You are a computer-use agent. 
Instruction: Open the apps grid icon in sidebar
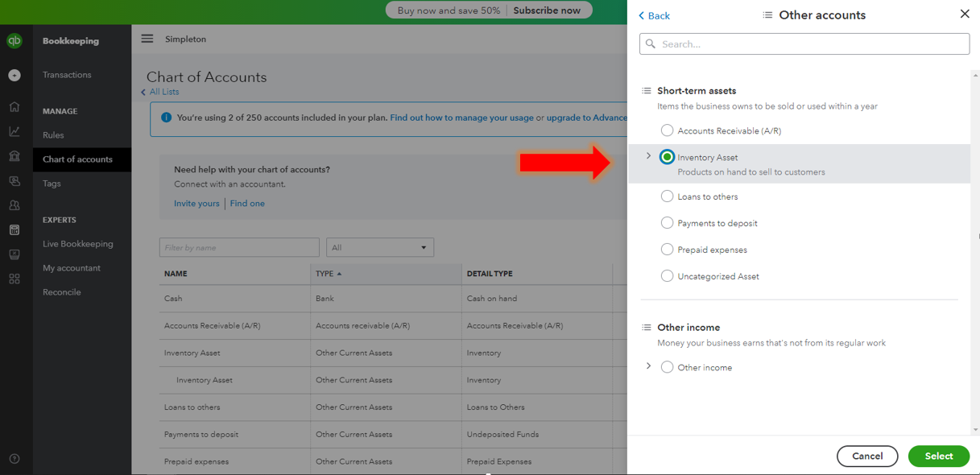pos(14,278)
